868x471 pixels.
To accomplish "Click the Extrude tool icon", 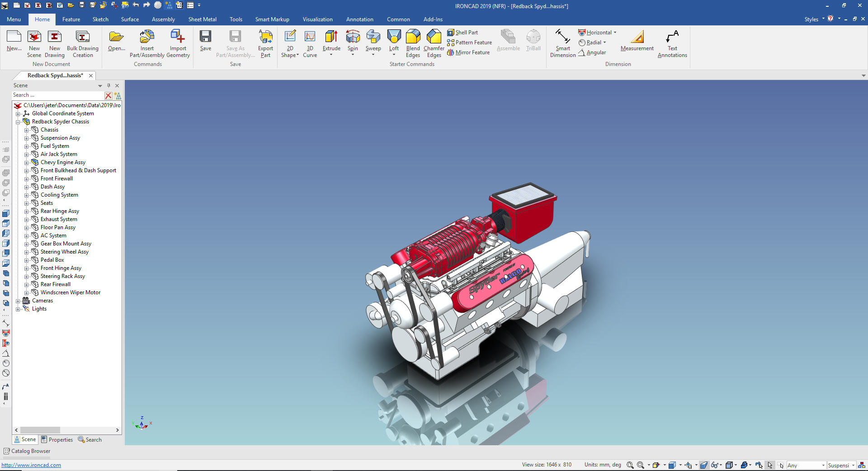I will pos(331,37).
